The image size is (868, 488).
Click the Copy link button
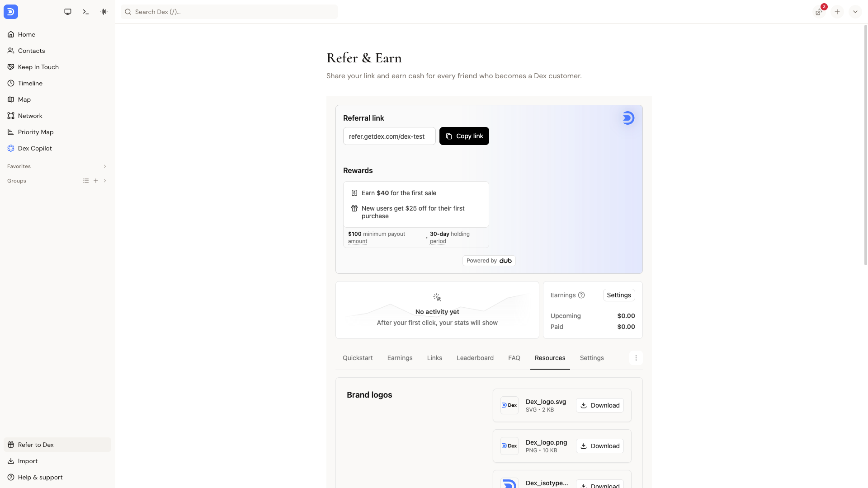tap(464, 136)
